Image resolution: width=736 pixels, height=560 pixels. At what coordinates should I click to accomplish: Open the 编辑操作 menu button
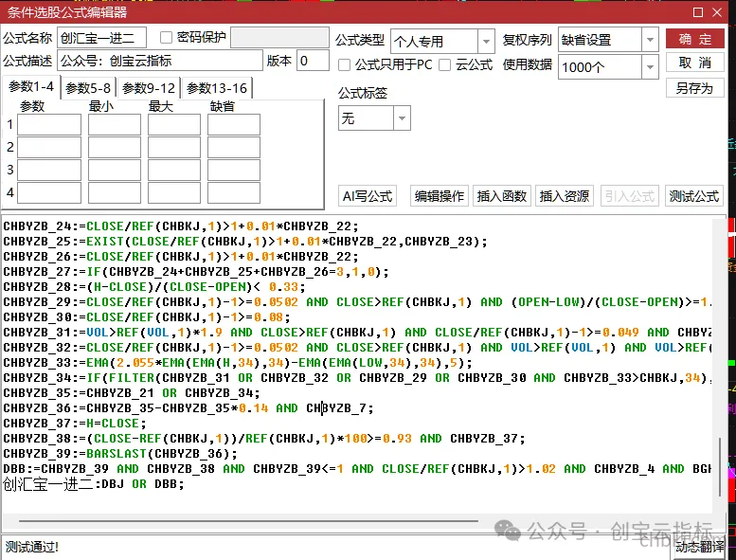(440, 196)
